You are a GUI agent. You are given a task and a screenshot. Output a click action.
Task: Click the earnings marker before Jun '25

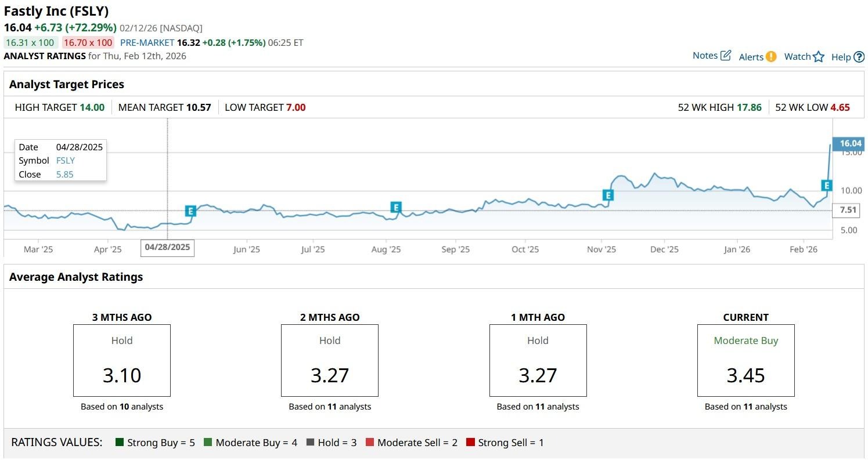pos(190,211)
